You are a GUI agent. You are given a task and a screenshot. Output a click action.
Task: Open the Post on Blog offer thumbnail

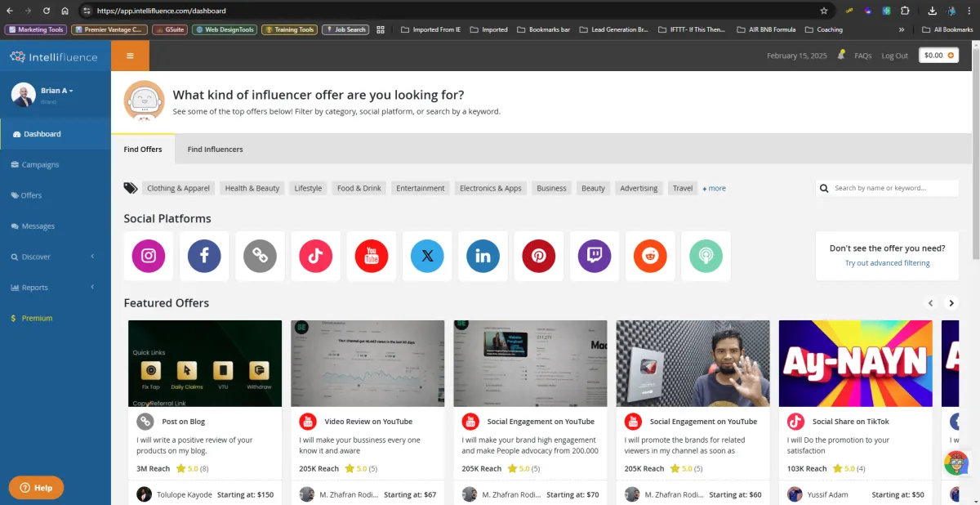coord(205,364)
